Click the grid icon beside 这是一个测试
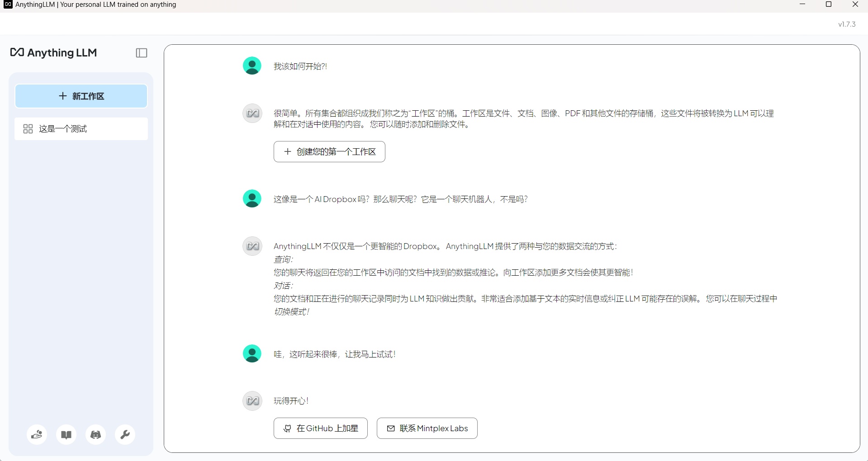Screen dimensions: 868x461 (28, 129)
